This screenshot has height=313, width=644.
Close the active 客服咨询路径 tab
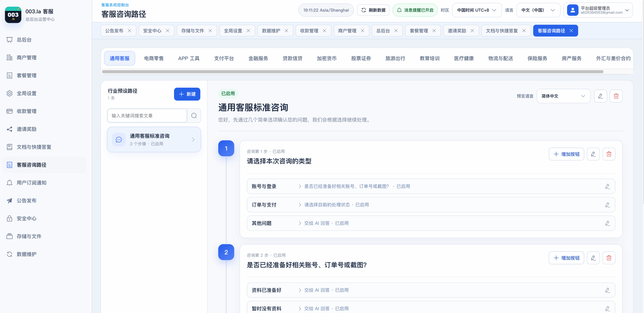[571, 31]
